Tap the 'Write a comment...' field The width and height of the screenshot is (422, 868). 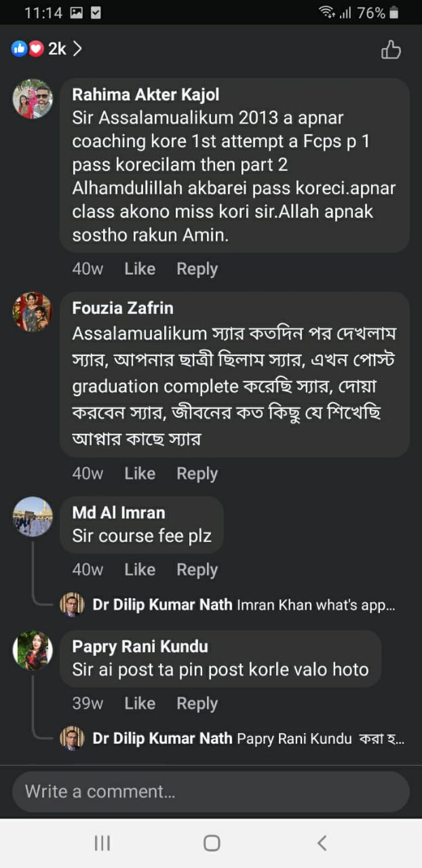click(210, 791)
